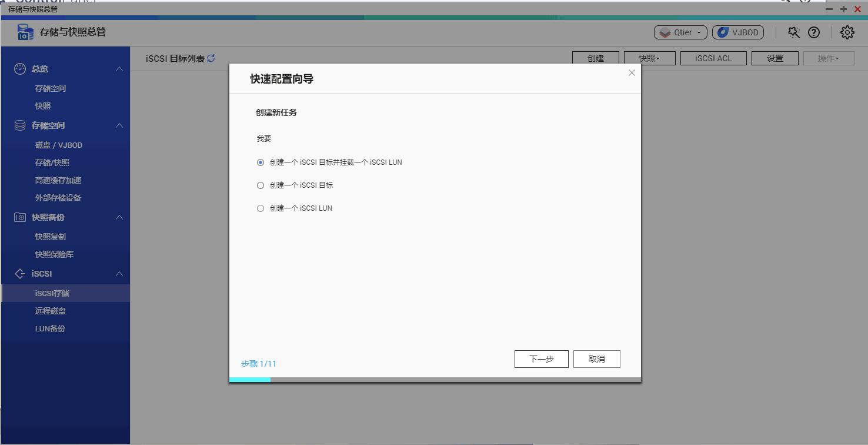Click the wizard progress bar at step 1/11

[x=249, y=380]
